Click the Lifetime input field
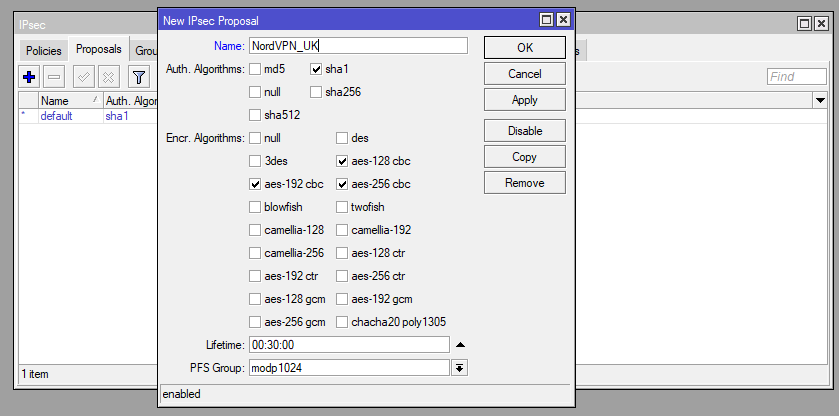The image size is (839, 416). point(349,345)
